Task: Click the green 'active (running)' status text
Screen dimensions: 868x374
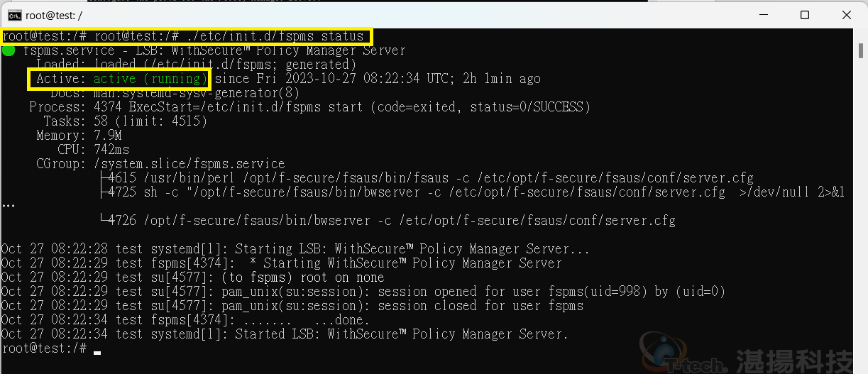Action: tap(150, 79)
